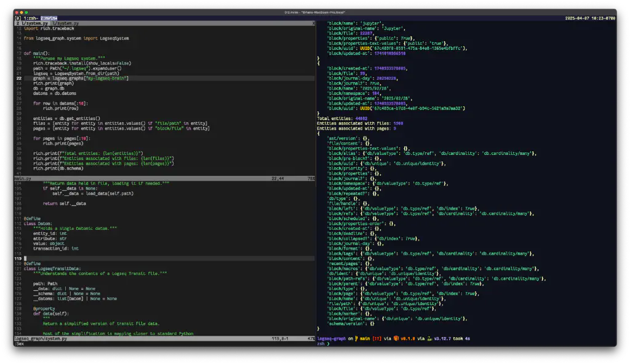The height and width of the screenshot is (364, 630).
Task: Click the package version icon beside v0.1.0
Action: pos(397,338)
